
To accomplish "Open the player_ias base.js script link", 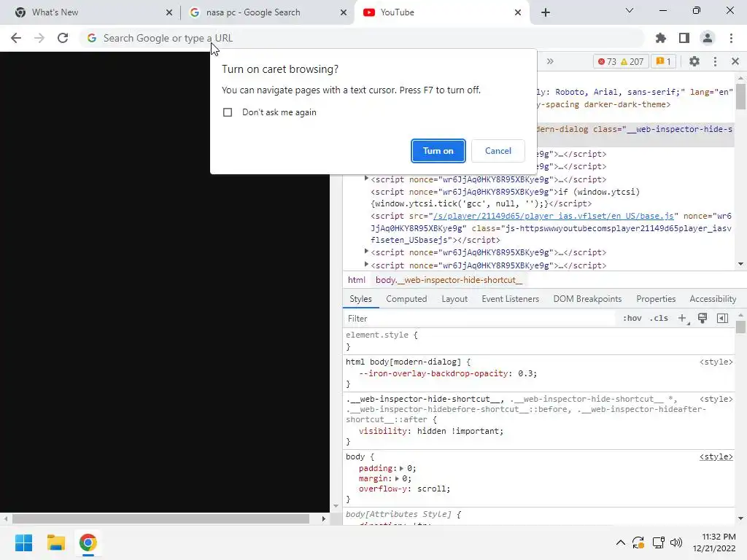I will [x=553, y=216].
